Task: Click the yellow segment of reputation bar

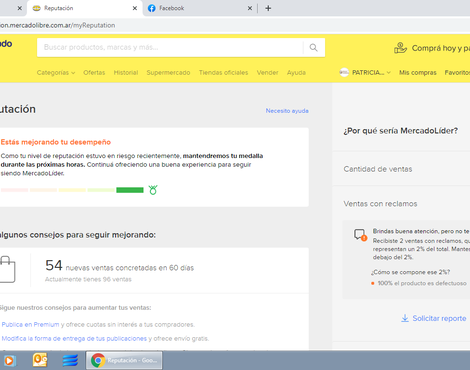Action: click(72, 190)
